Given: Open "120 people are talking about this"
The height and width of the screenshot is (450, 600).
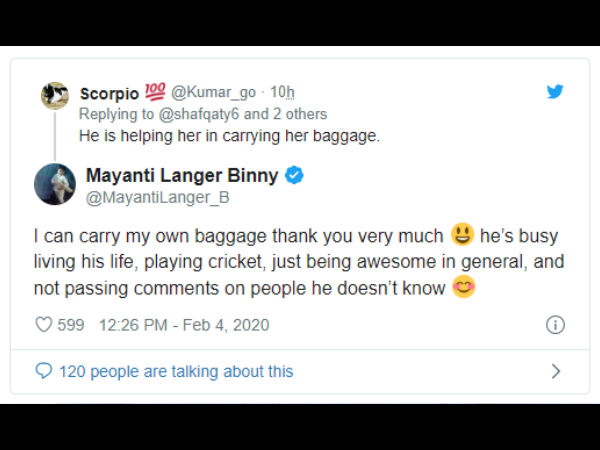Looking at the screenshot, I should (x=176, y=371).
